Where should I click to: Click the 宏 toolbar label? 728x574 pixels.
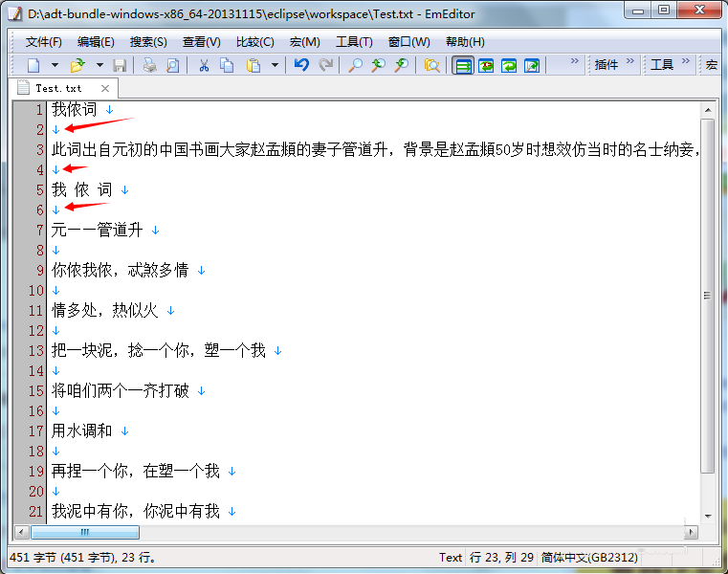(712, 65)
